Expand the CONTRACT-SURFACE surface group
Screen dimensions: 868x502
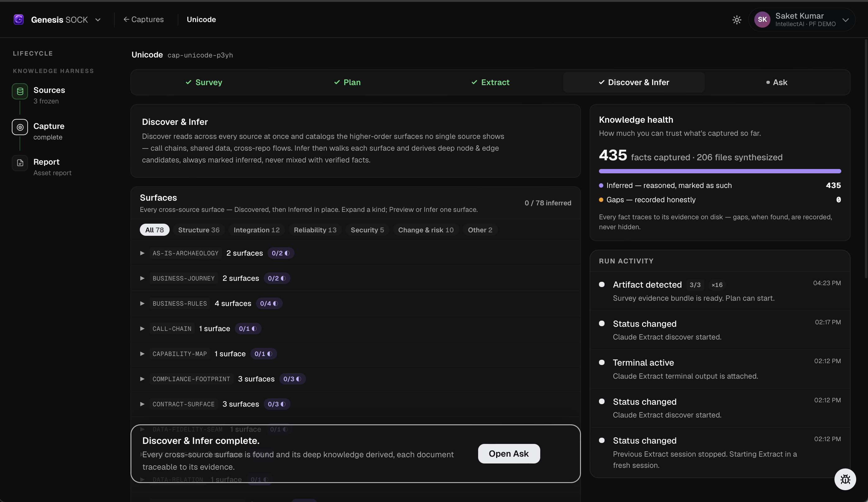[x=142, y=404]
